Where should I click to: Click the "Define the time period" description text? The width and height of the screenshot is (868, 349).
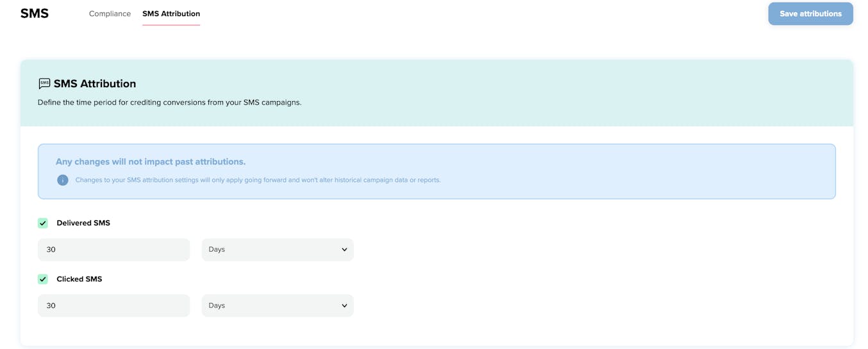[x=169, y=102]
